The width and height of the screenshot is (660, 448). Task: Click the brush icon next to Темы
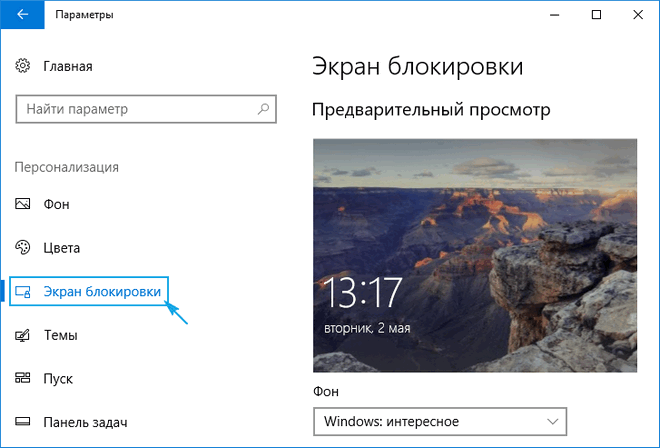[23, 335]
